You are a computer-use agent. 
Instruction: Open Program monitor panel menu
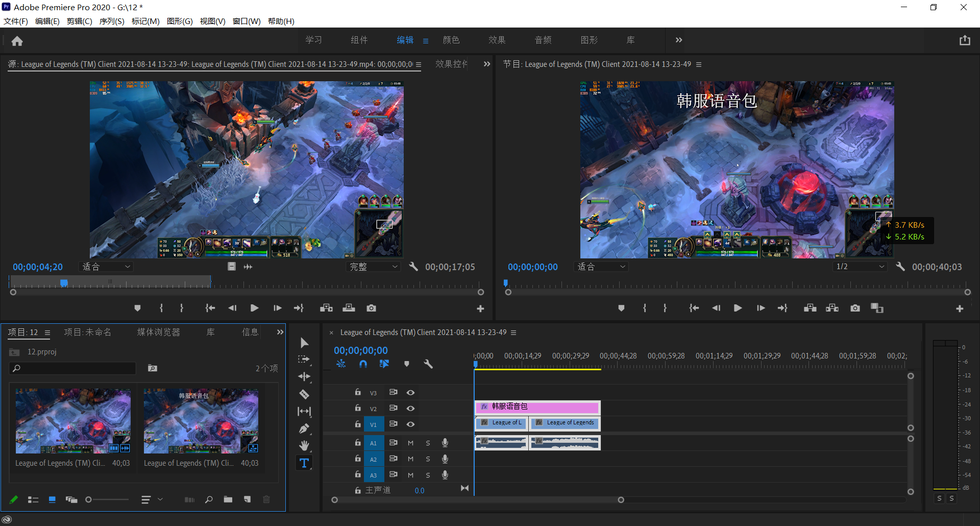699,64
